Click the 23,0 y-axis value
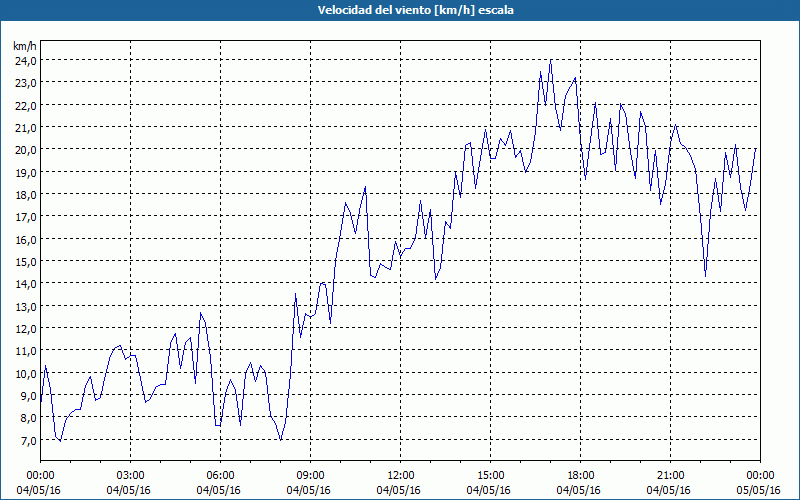 pyautogui.click(x=26, y=83)
